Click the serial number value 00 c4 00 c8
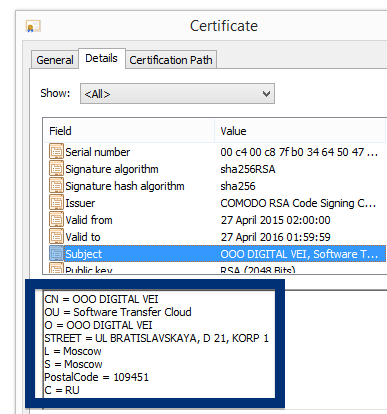 [299, 152]
